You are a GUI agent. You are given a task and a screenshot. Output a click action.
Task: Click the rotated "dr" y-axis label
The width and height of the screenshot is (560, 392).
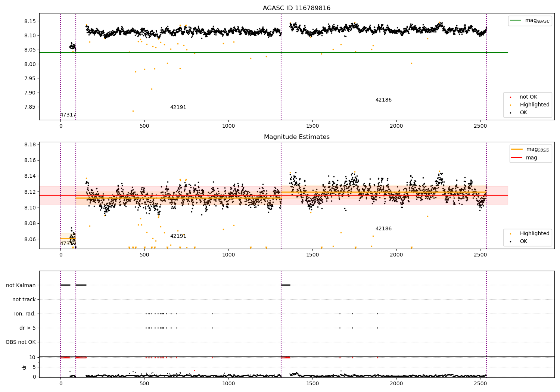click(24, 367)
